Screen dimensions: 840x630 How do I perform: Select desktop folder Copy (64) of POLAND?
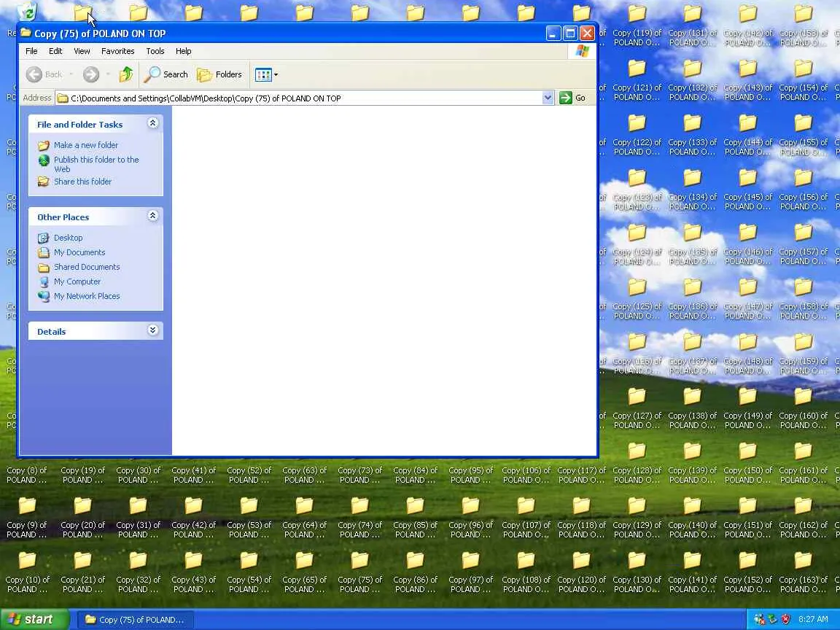coord(304,518)
